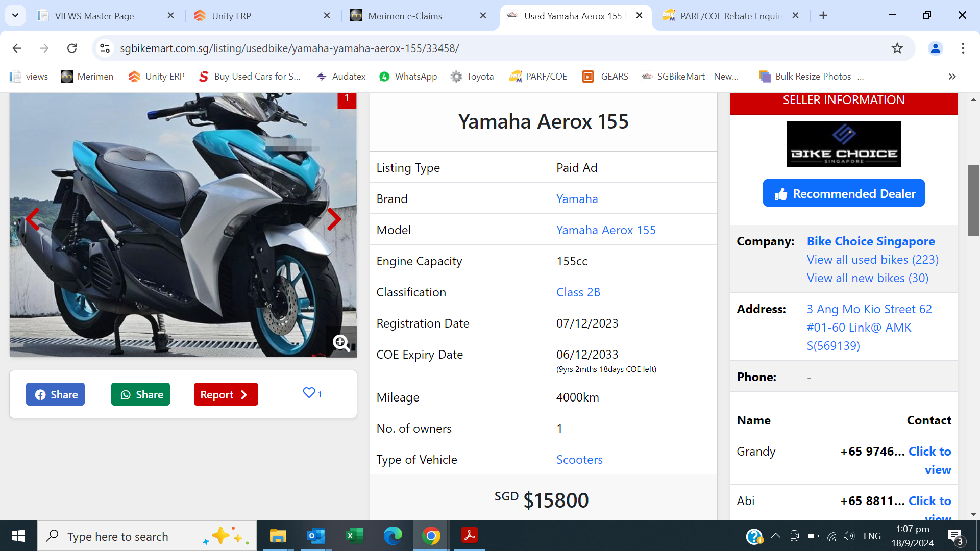Open Chrome profile avatar
Image resolution: width=980 pixels, height=551 pixels.
point(935,48)
